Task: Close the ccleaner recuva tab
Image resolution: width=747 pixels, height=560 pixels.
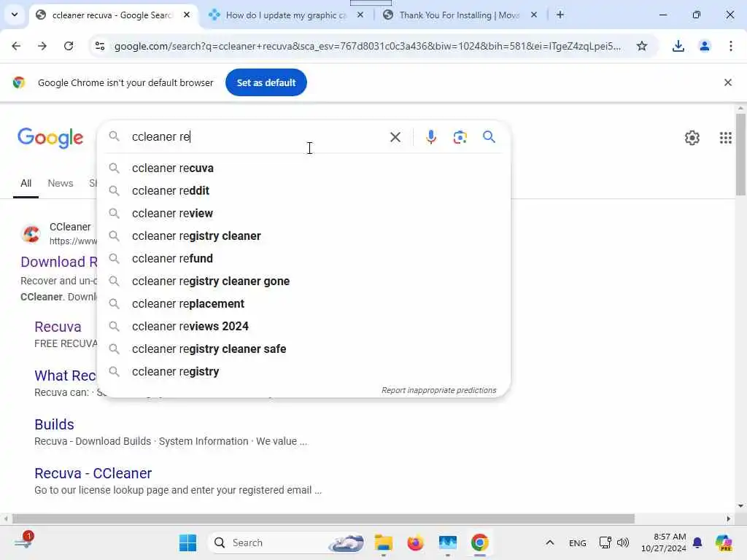Action: (x=187, y=15)
